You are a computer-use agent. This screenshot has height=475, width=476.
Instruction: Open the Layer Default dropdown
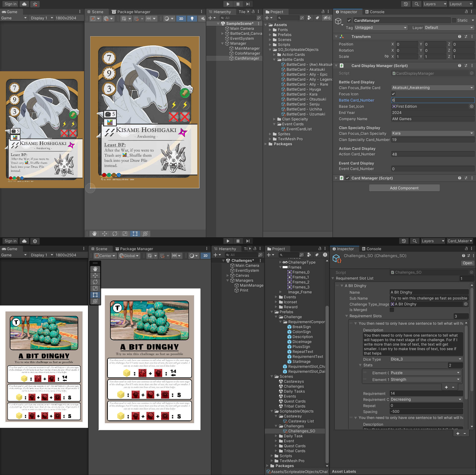449,28
